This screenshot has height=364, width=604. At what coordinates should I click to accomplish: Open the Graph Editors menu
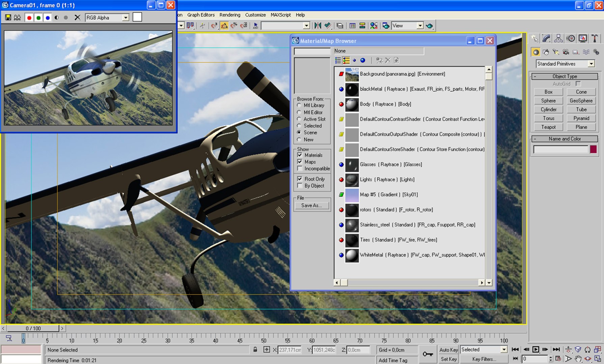tap(201, 15)
